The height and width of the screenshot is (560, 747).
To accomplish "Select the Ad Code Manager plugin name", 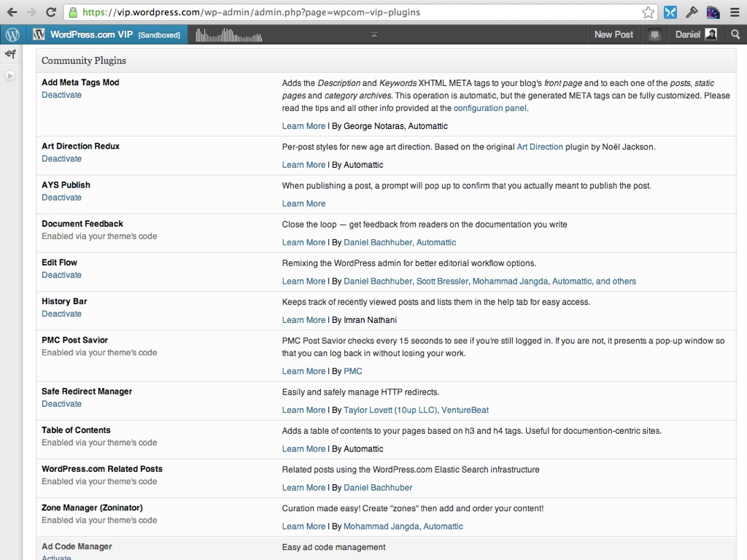I will click(x=77, y=547).
